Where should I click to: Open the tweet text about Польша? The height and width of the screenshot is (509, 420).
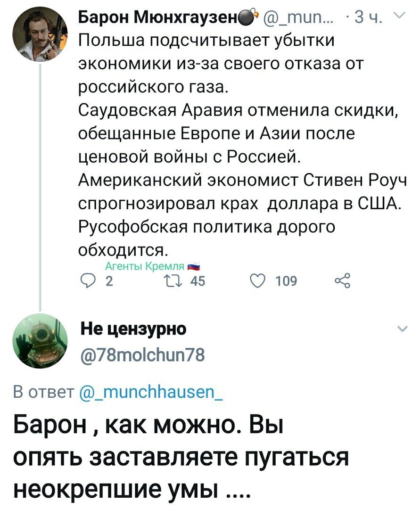pyautogui.click(x=243, y=145)
